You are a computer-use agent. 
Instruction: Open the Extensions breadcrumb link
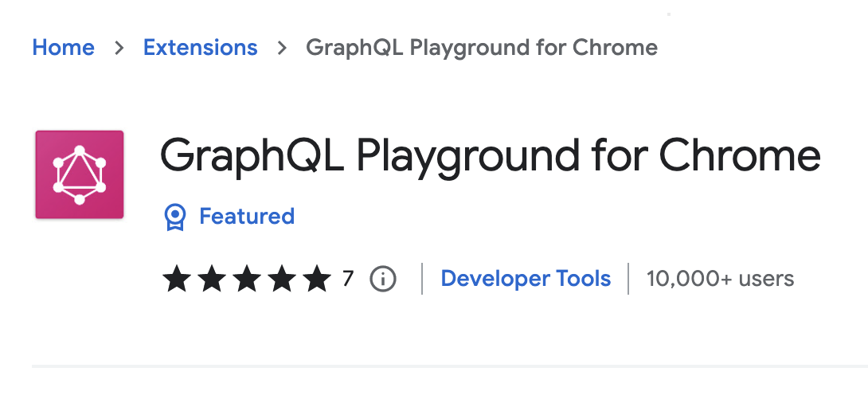201,48
